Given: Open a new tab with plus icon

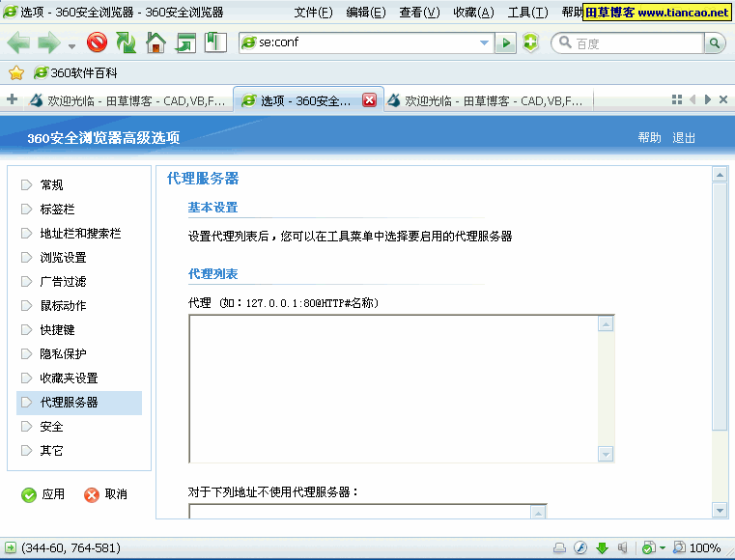Looking at the screenshot, I should click(13, 99).
